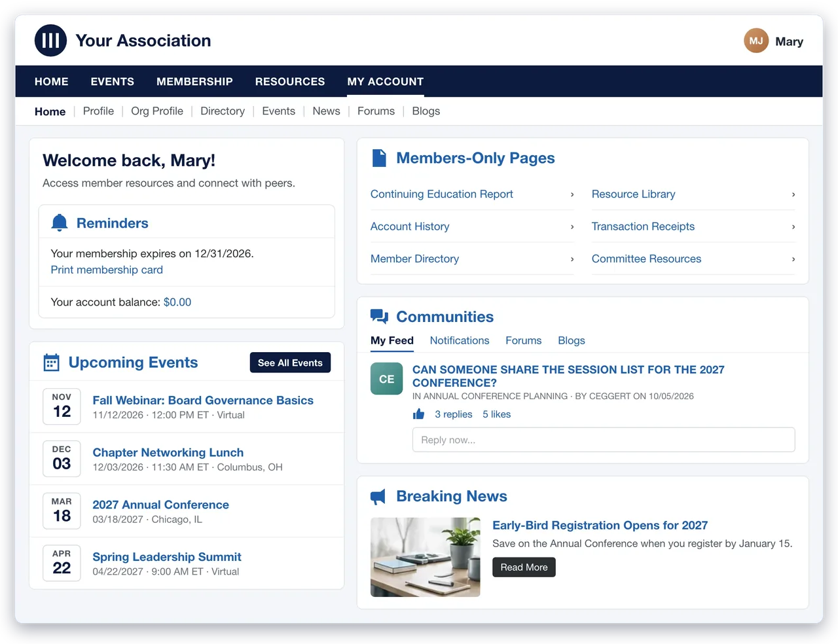
Task: Click the Reply now input field
Action: [604, 440]
